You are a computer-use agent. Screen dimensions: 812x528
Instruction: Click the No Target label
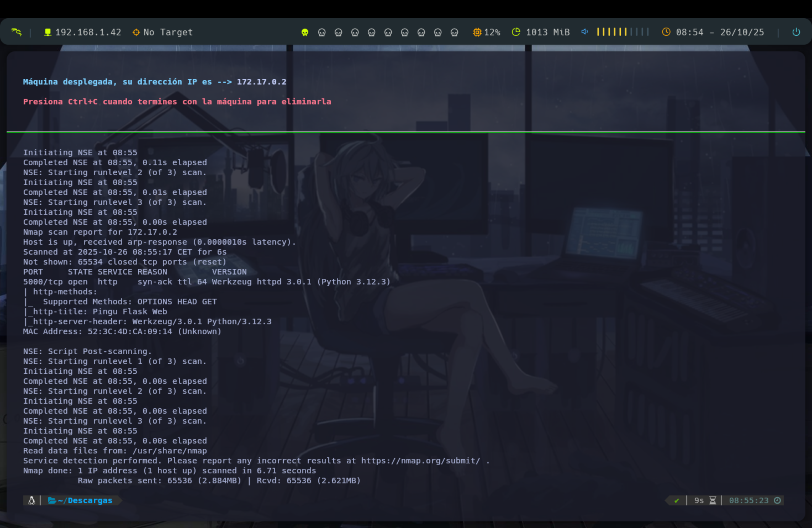click(168, 32)
